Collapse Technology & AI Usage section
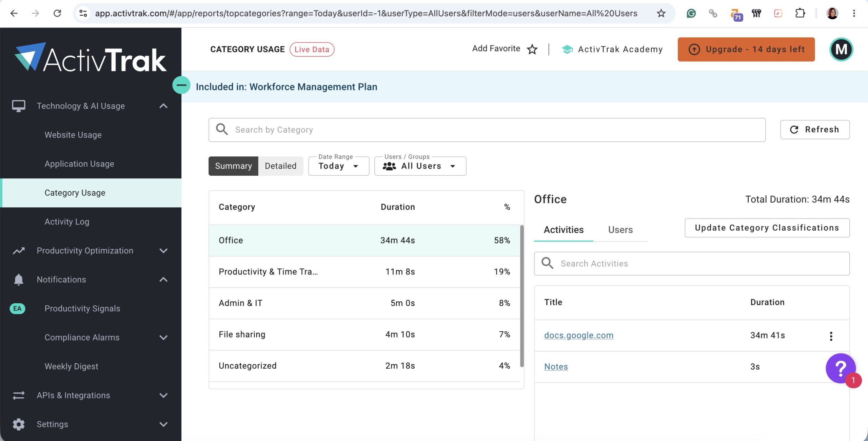 [163, 106]
